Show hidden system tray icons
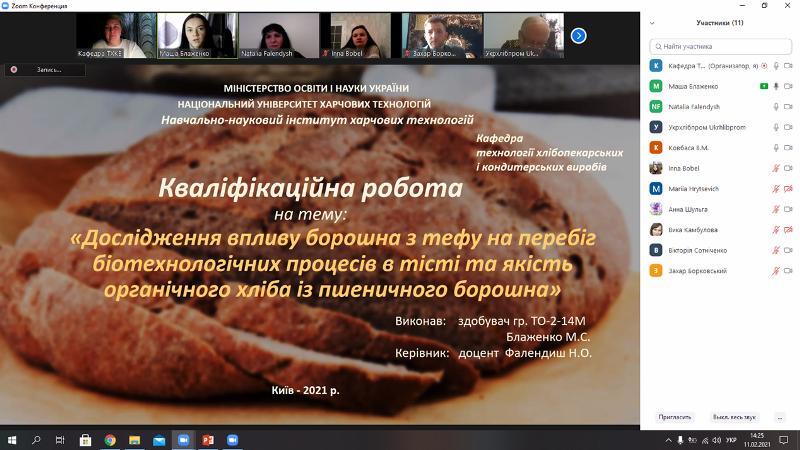The height and width of the screenshot is (450, 800). pyautogui.click(x=668, y=440)
